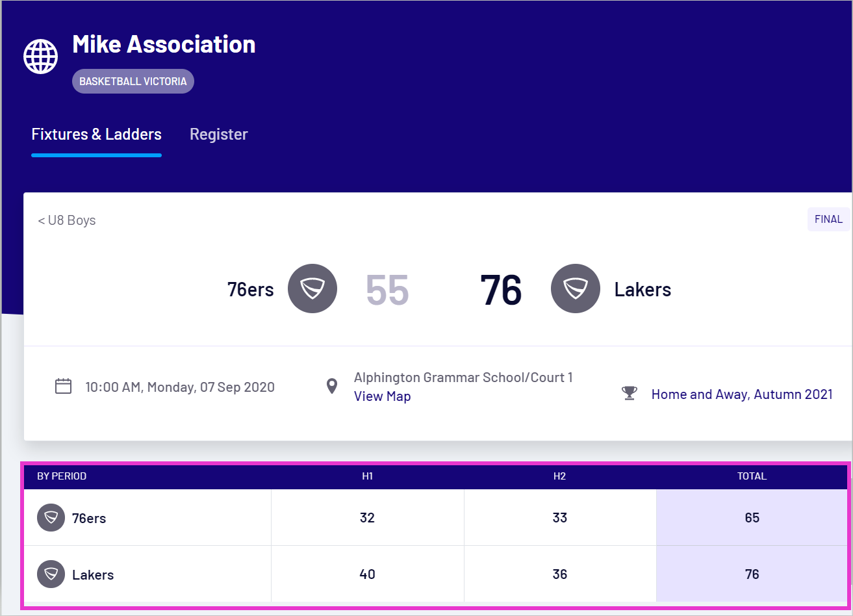Click the Lakers H2 score of 36
The image size is (853, 616).
[x=559, y=574]
